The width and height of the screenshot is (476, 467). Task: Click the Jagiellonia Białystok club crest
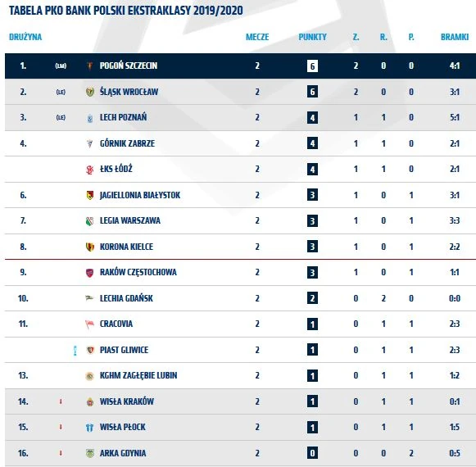click(x=90, y=195)
